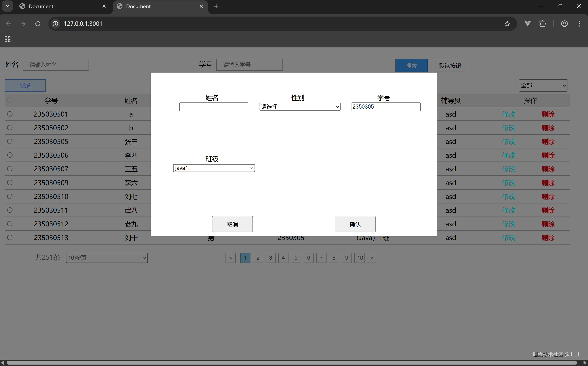Open the 班级 java1 dropdown

tap(214, 168)
